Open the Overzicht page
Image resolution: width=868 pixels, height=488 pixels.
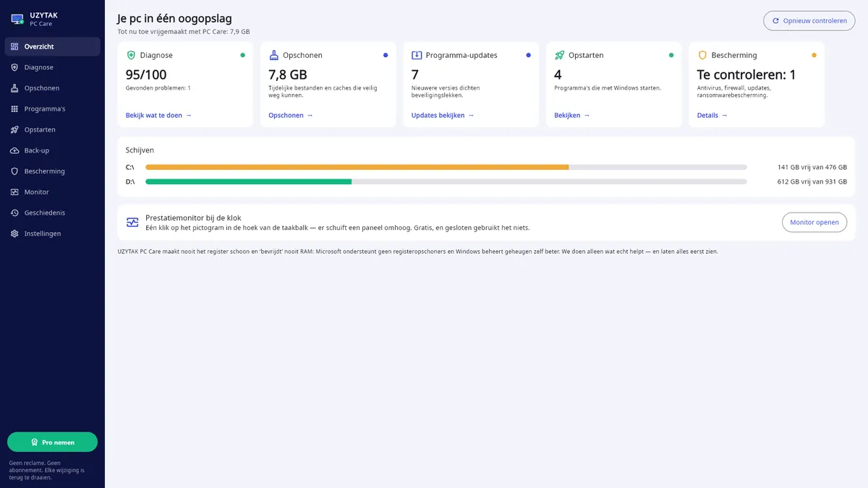(52, 46)
